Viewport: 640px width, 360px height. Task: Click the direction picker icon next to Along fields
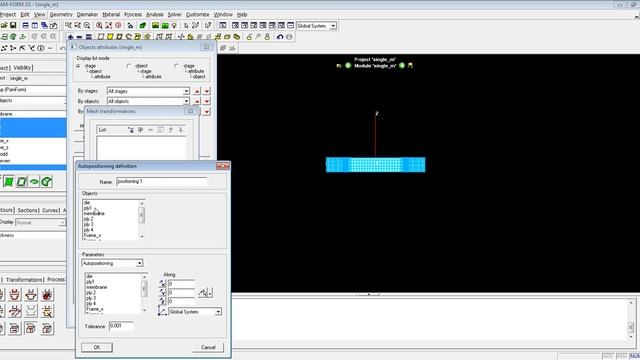202,293
